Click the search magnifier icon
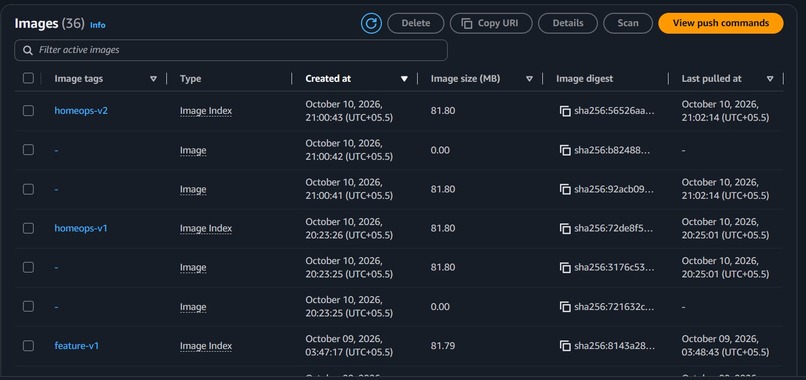Viewport: 806px width, 380px height. coord(28,50)
